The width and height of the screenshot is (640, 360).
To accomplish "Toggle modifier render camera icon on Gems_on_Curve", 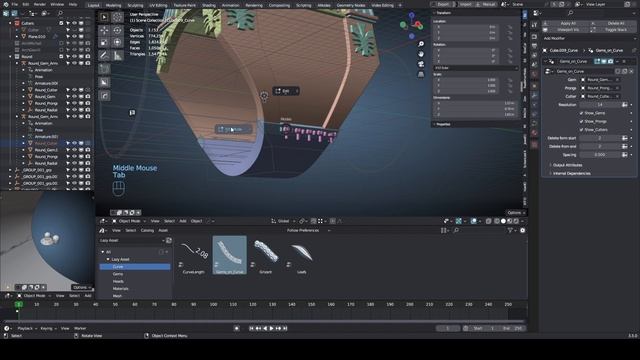I will point(610,61).
